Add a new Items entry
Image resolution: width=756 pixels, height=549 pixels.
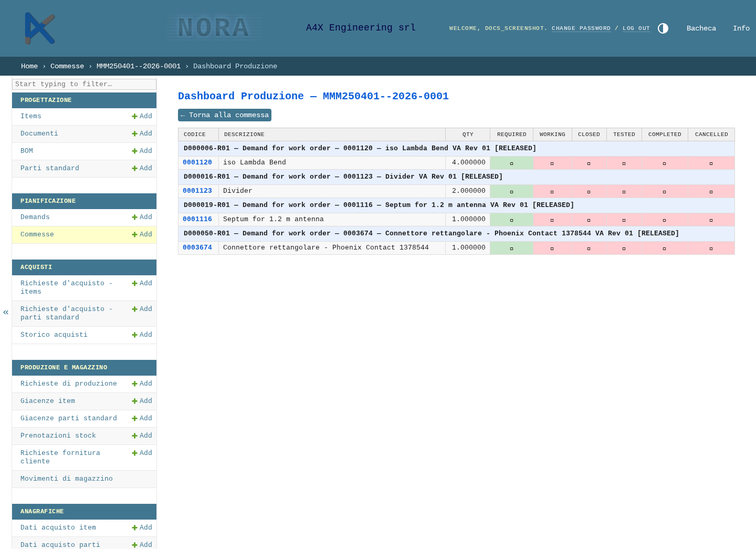(142, 116)
